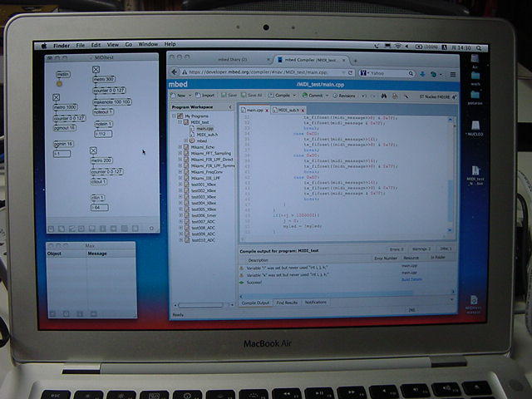Click the Import button in mbed toolbar

(x=205, y=96)
